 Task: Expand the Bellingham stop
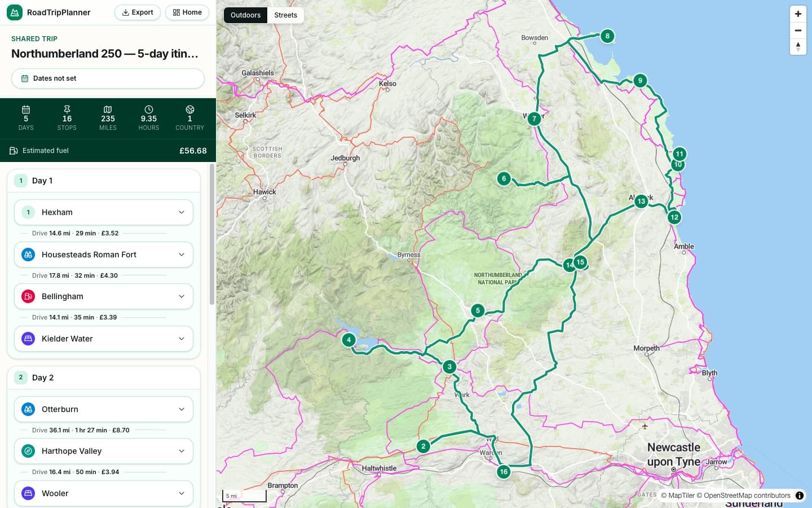coord(104,296)
